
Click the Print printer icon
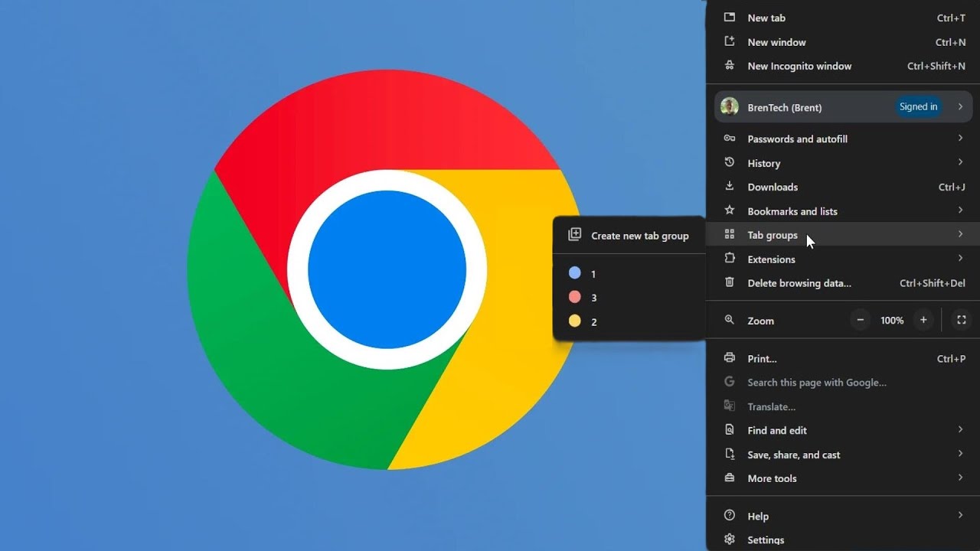click(730, 358)
